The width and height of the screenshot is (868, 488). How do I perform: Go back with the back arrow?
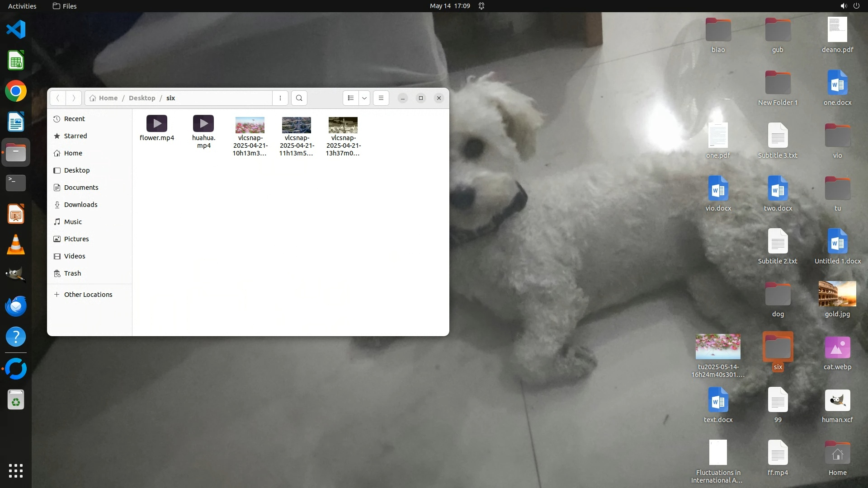tap(57, 98)
